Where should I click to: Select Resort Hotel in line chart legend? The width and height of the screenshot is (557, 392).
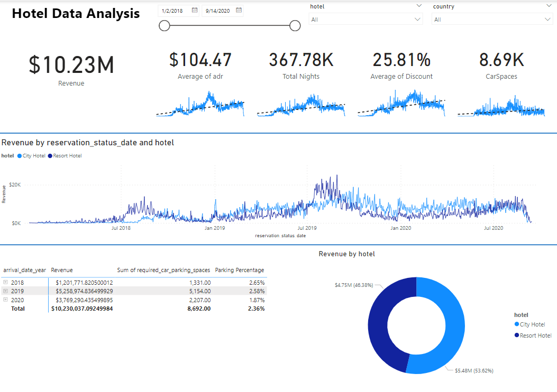[66, 156]
